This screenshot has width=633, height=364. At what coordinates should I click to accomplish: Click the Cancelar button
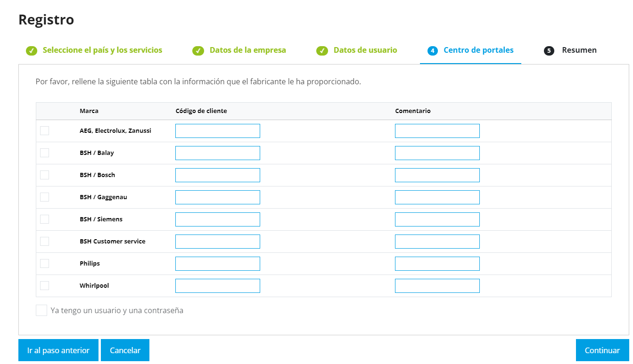[x=125, y=350]
